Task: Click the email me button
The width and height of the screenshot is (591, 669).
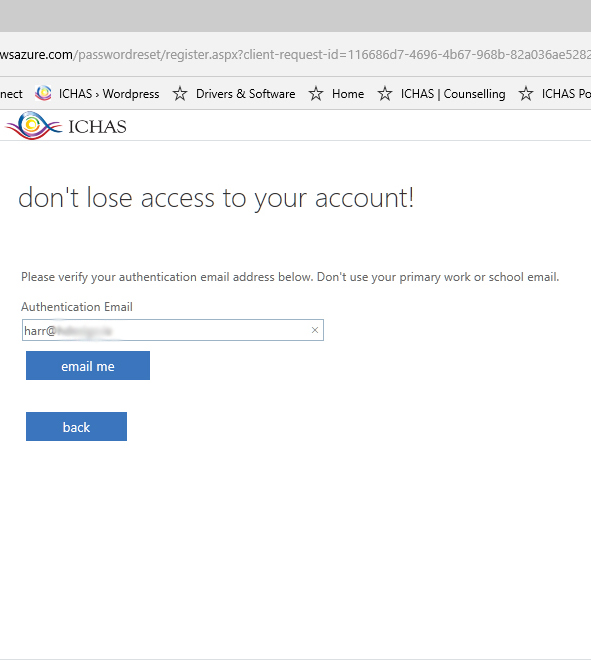Action: coord(88,366)
